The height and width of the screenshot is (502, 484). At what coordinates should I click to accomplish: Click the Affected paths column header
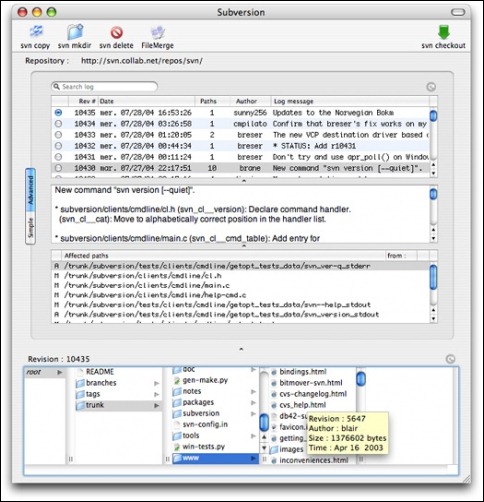(223, 256)
